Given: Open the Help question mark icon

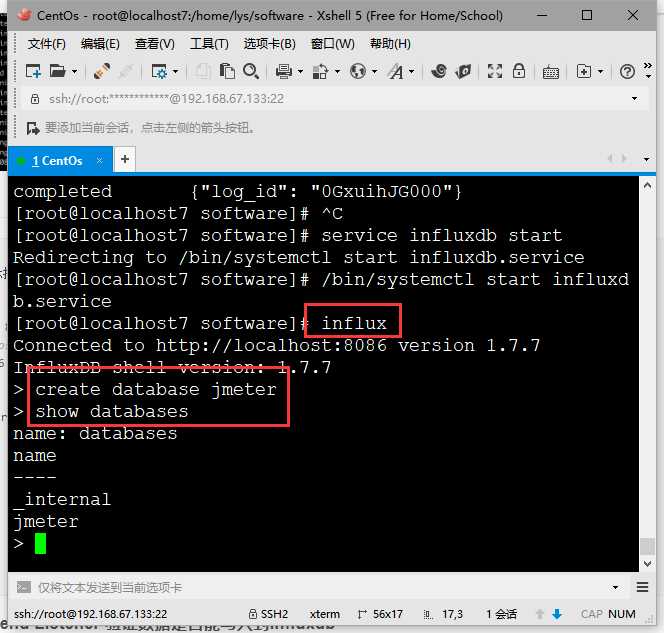Looking at the screenshot, I should click(x=627, y=72).
